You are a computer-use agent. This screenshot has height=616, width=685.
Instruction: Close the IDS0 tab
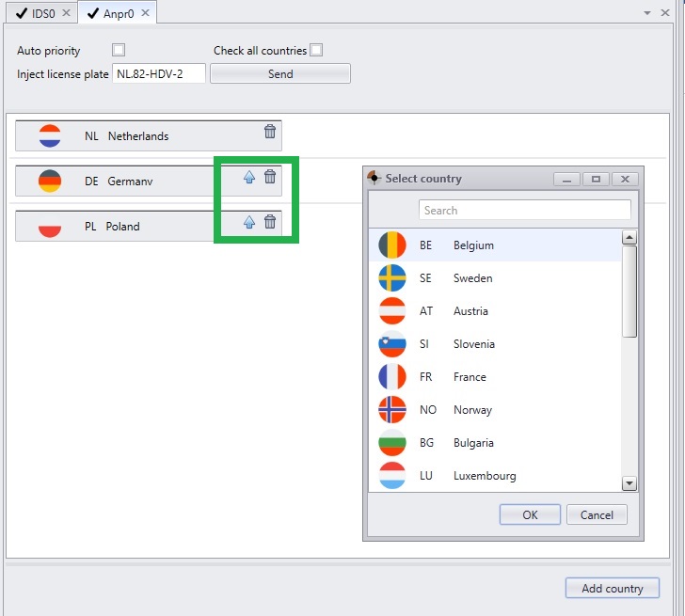click(66, 13)
